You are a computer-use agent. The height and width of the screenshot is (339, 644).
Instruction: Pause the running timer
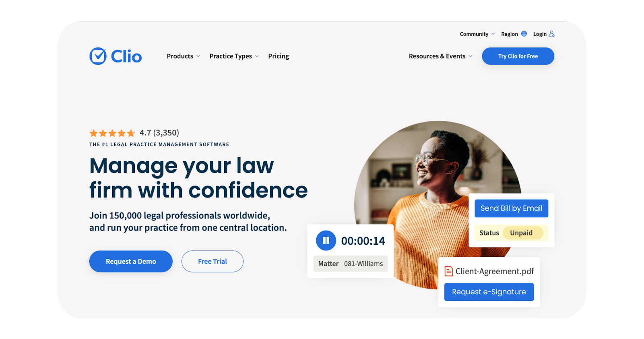[x=326, y=241]
